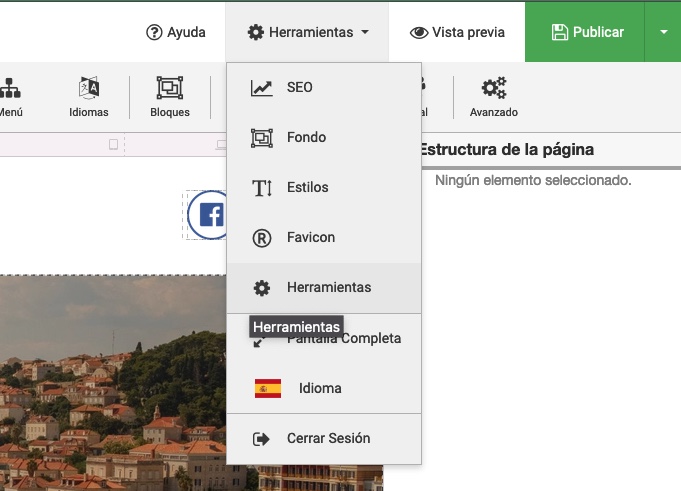
Task: Click the Facebook social icon
Action: pos(210,215)
